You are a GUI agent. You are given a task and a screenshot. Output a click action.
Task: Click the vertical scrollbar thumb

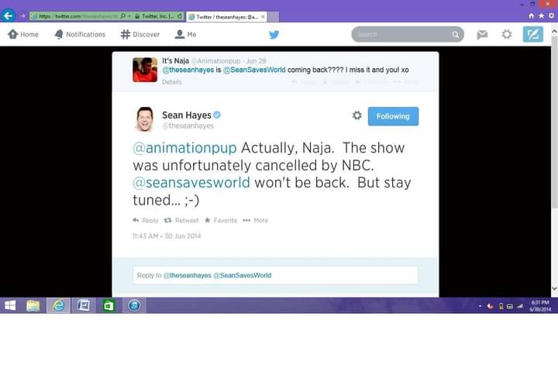click(x=554, y=121)
